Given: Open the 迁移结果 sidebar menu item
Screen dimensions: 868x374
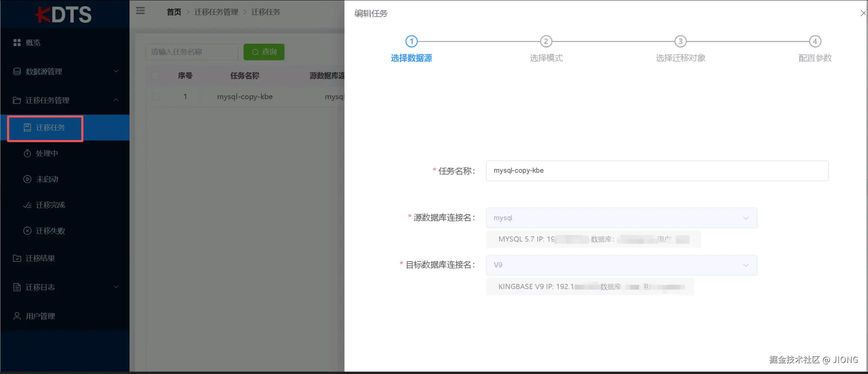Looking at the screenshot, I should (x=40, y=258).
